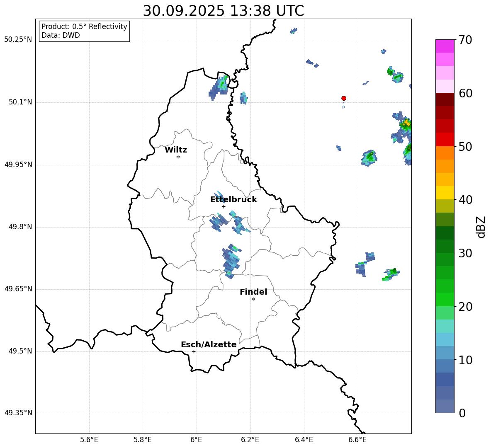
Task: Click the 'Product: 0.5° Reflectivity' text
Action: pos(84,26)
